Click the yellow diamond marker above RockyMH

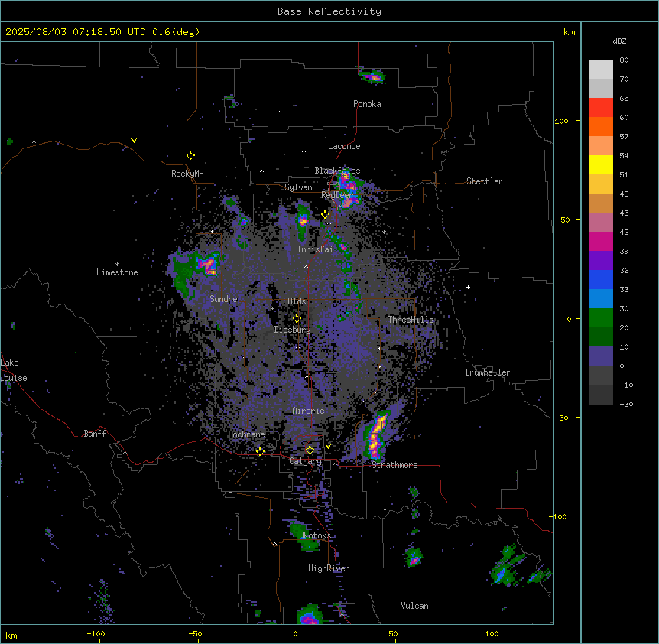(x=190, y=156)
